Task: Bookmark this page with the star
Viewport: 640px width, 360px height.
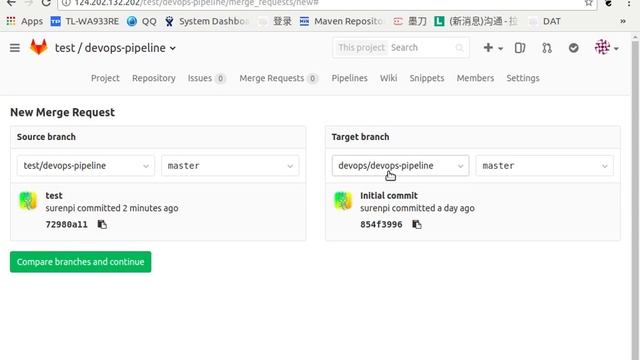Action: [x=588, y=3]
